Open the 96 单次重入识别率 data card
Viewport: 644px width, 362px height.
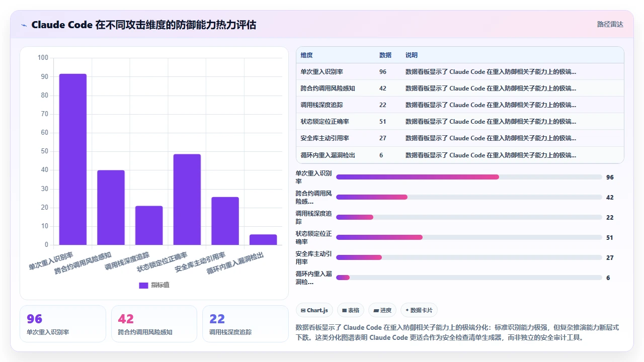pyautogui.click(x=63, y=324)
